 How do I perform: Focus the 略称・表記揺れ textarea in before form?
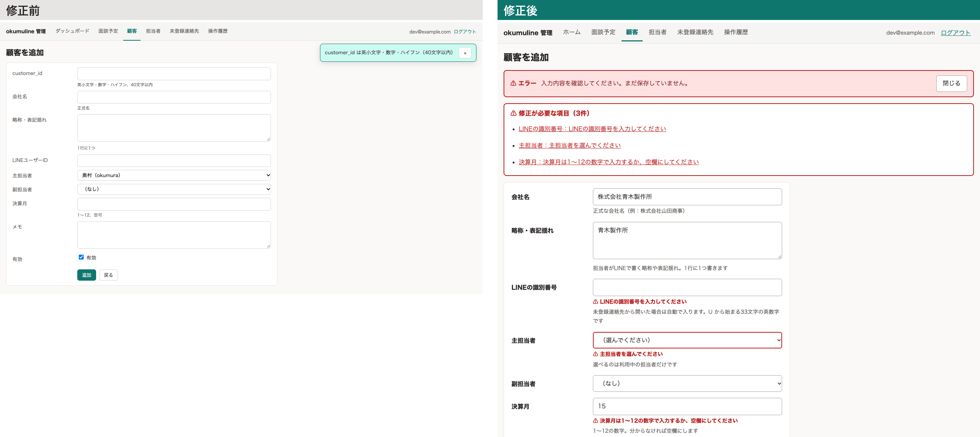(174, 128)
